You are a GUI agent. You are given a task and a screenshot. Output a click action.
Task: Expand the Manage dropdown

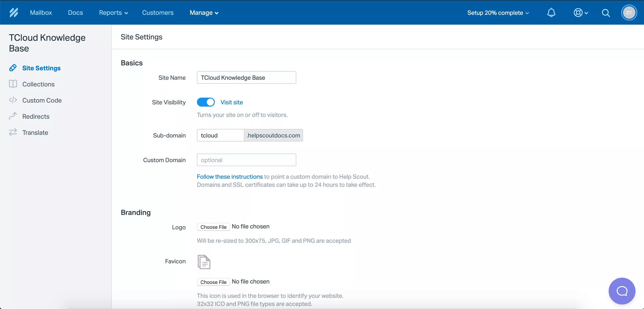coord(204,13)
